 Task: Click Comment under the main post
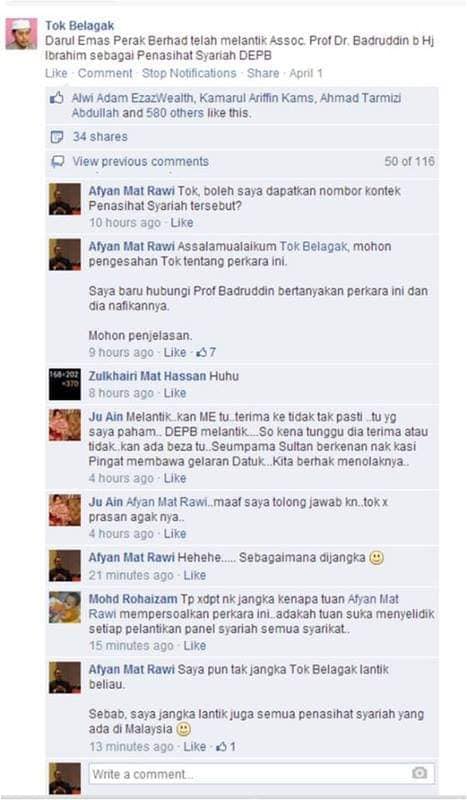(105, 73)
